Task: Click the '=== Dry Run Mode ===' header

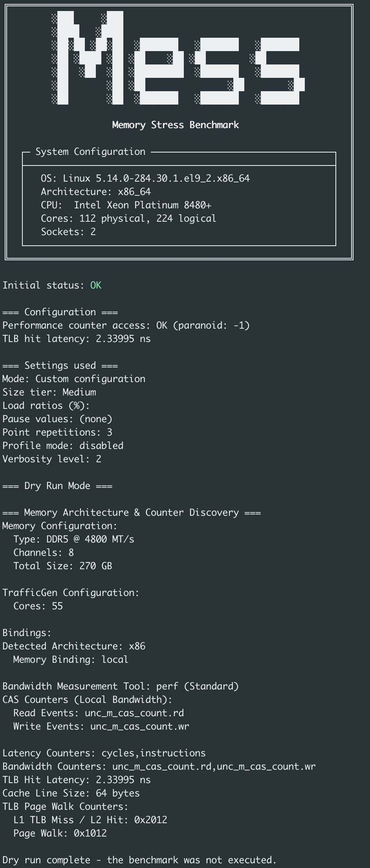Action: pyautogui.click(x=57, y=486)
